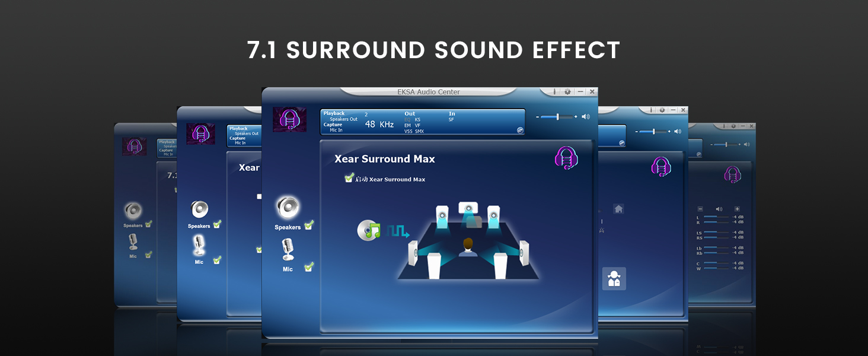Mute using the speaker icon beside front window volume slider
Screen dimensions: 868x356
tap(586, 117)
